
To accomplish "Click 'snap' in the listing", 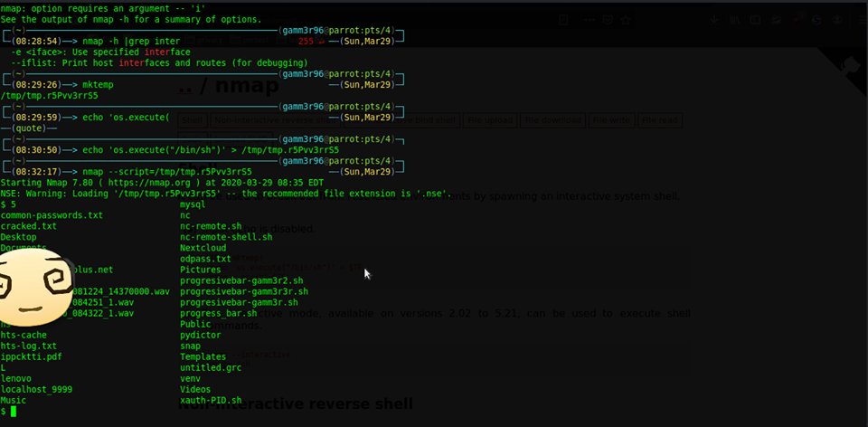I will click(190, 346).
